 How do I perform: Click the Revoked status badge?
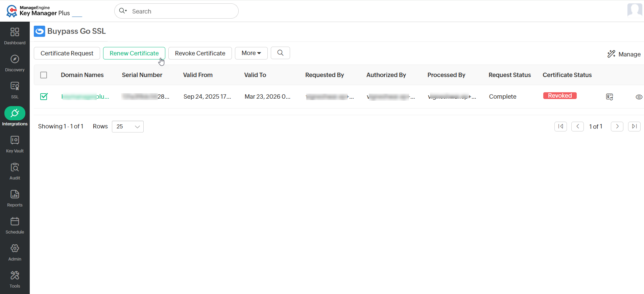point(560,96)
